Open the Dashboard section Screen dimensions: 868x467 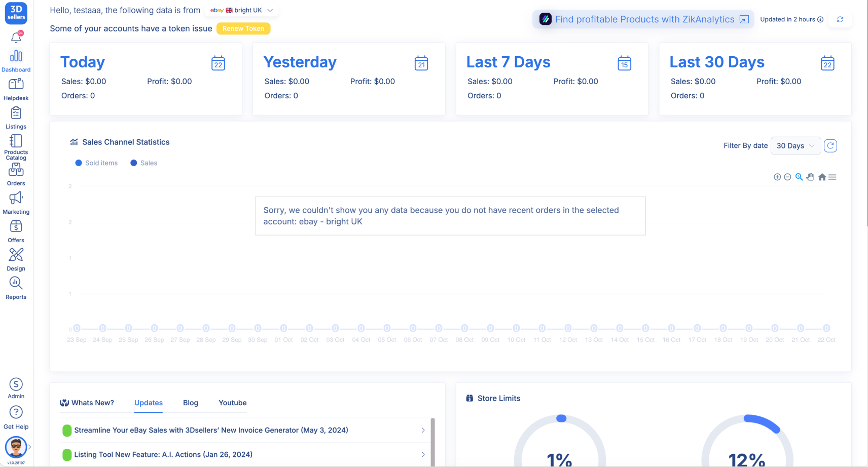16,61
